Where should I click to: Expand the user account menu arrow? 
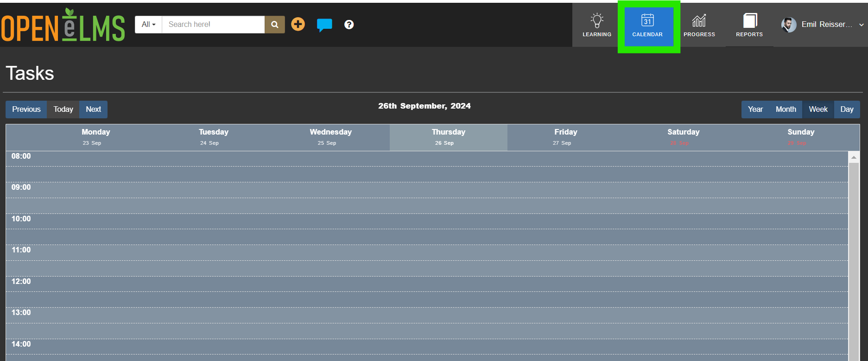pyautogui.click(x=861, y=25)
